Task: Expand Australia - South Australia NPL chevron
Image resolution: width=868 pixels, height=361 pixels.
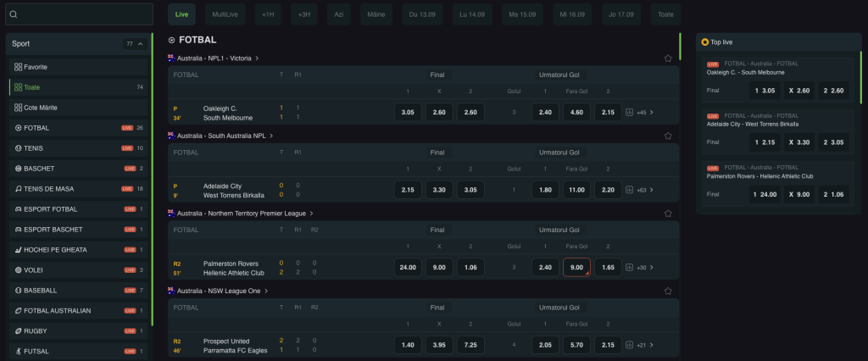Action: pos(271,136)
